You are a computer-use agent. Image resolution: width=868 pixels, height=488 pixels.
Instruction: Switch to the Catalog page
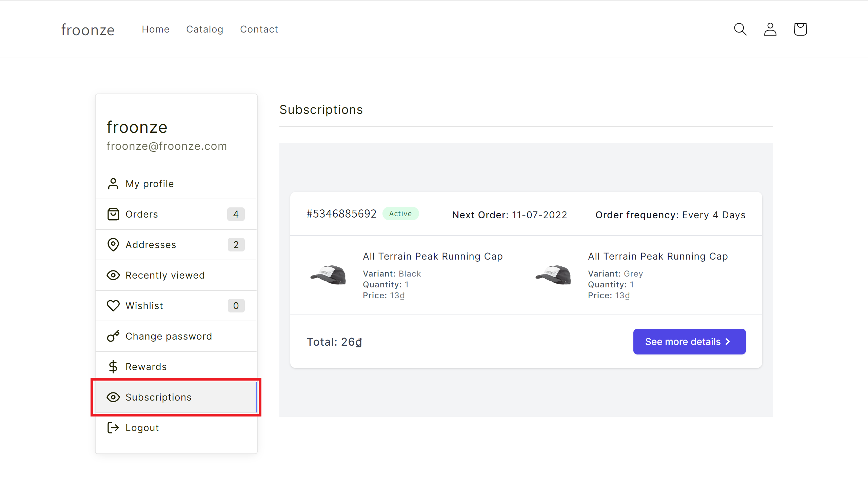205,29
